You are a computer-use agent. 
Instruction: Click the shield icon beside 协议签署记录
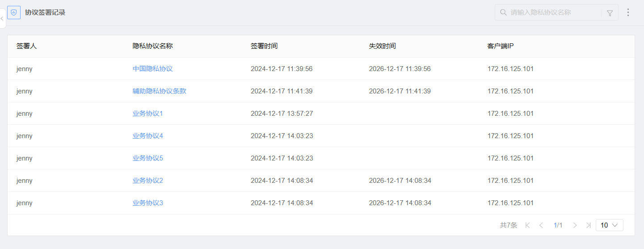tap(14, 13)
